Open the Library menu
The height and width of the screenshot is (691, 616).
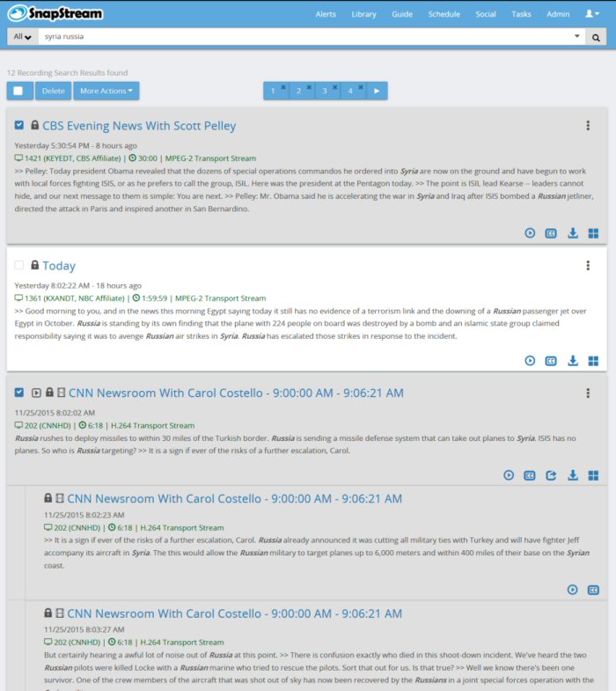pyautogui.click(x=364, y=14)
